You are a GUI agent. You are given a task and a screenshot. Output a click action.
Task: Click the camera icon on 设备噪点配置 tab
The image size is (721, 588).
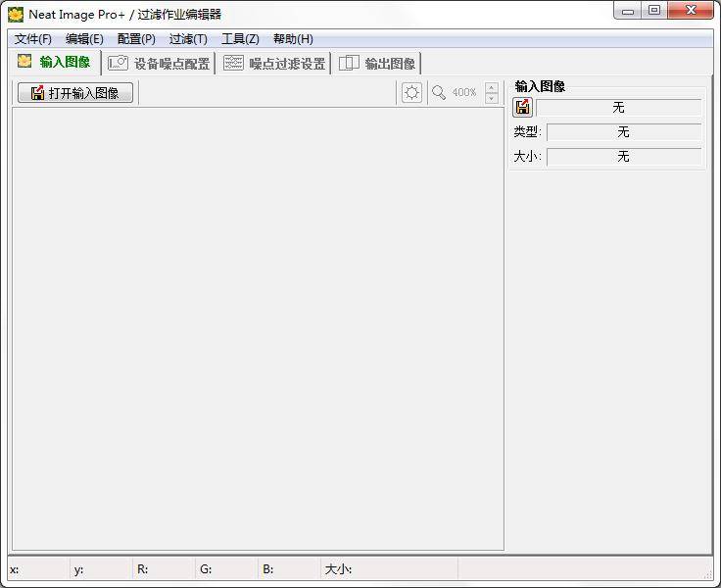point(119,63)
